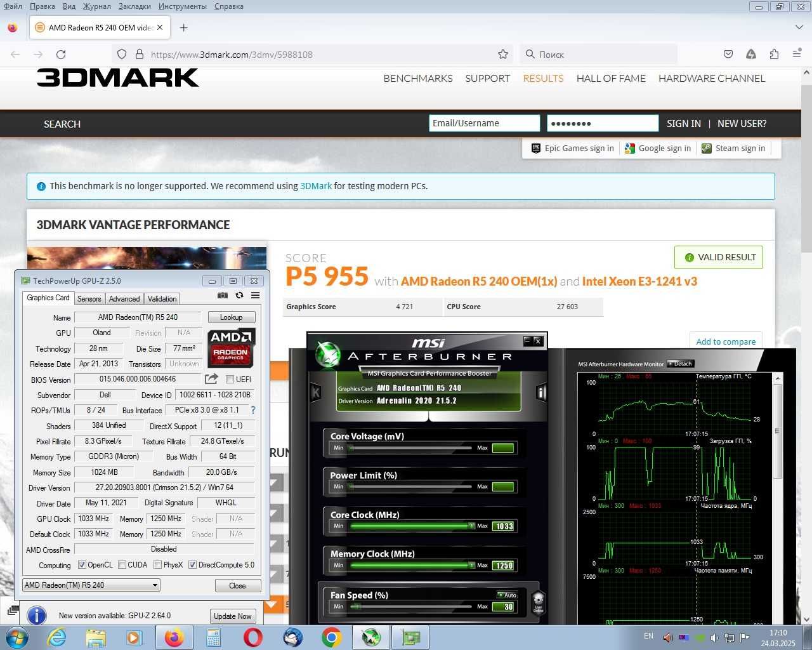Click the Memory Clock slider track
Screen dimensions: 812x650
410,565
